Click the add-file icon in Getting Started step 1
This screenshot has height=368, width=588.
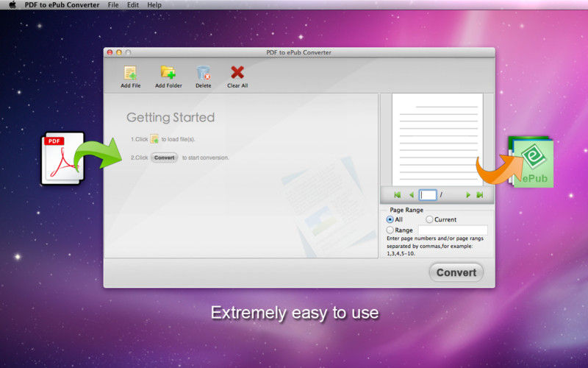(x=154, y=139)
